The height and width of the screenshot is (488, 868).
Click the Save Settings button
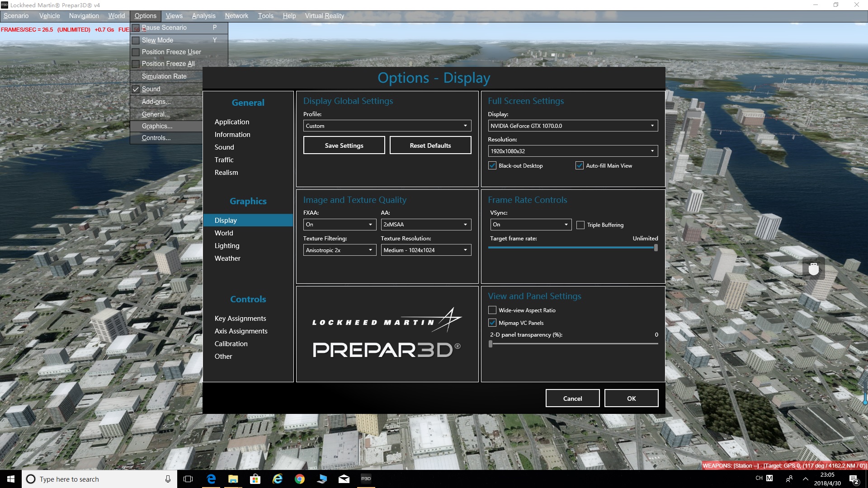[x=344, y=145]
